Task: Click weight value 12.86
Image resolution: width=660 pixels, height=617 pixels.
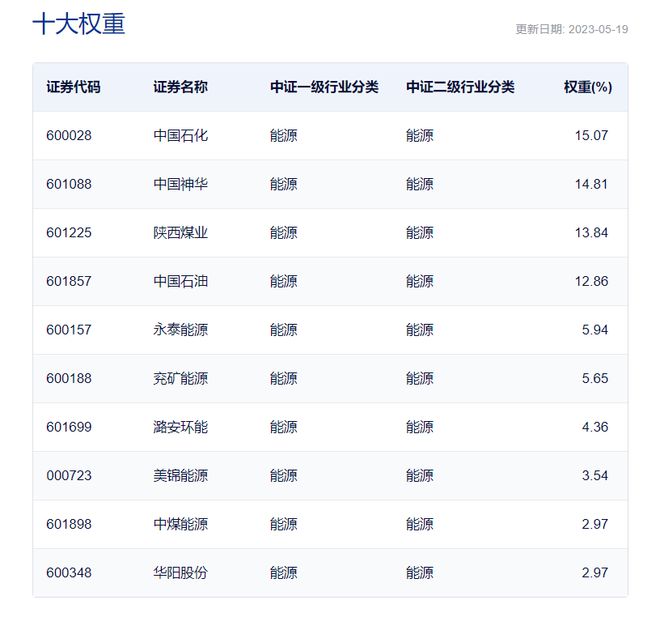Action: coord(591,281)
